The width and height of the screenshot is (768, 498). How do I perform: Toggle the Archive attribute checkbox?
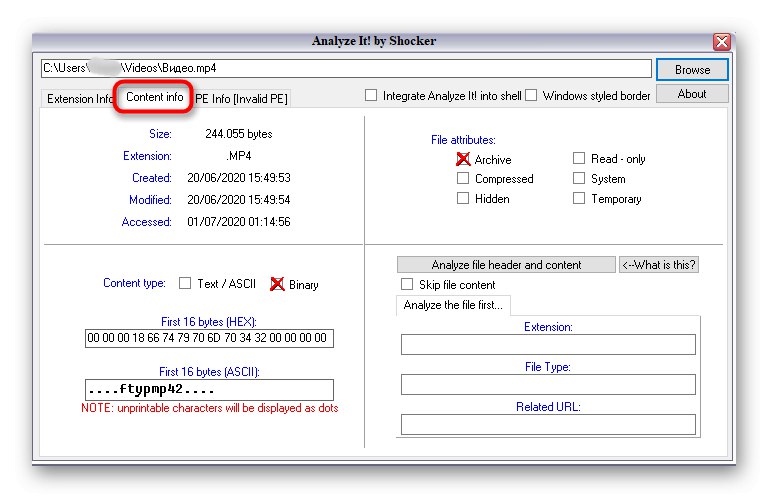click(463, 159)
